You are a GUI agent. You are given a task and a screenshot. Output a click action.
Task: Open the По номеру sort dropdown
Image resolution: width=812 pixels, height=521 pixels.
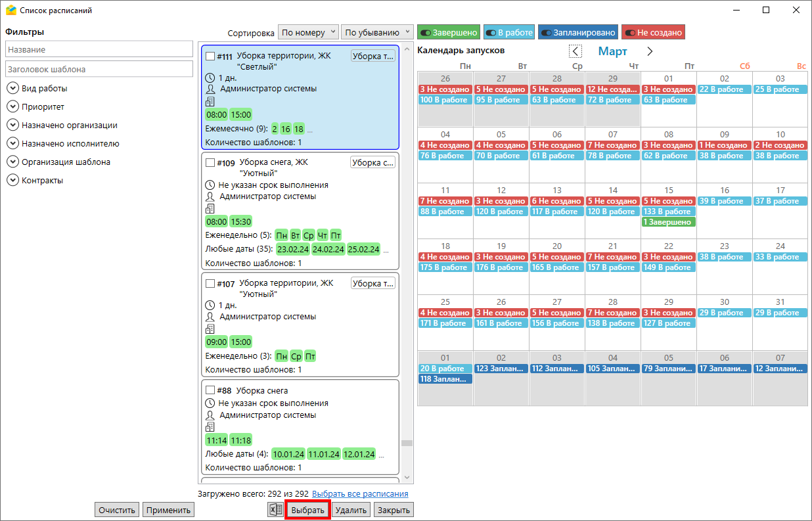coord(308,32)
